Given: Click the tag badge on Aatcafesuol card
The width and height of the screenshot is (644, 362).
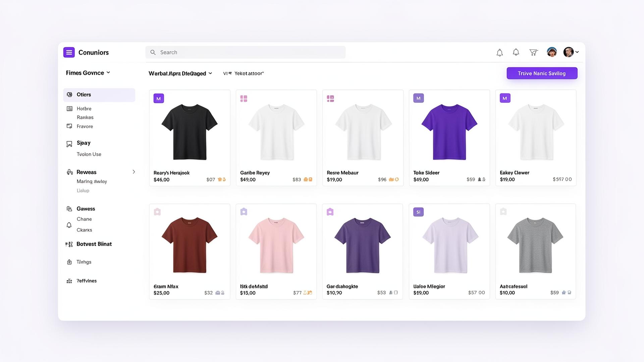Looking at the screenshot, I should 503,212.
